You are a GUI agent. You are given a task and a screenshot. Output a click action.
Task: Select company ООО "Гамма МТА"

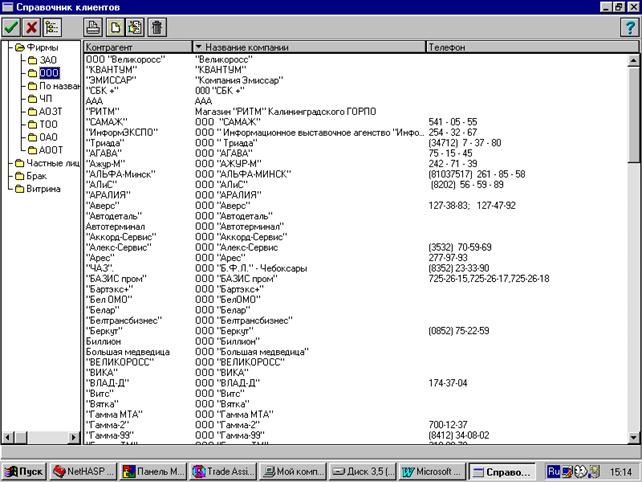234,414
